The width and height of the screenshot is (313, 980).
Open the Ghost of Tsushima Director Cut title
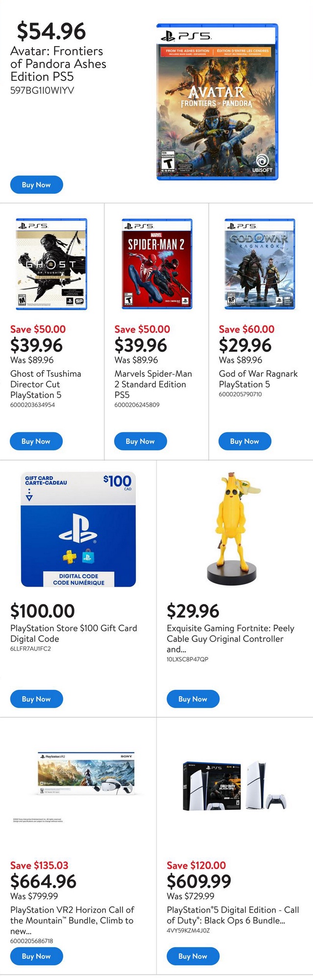tap(46, 384)
